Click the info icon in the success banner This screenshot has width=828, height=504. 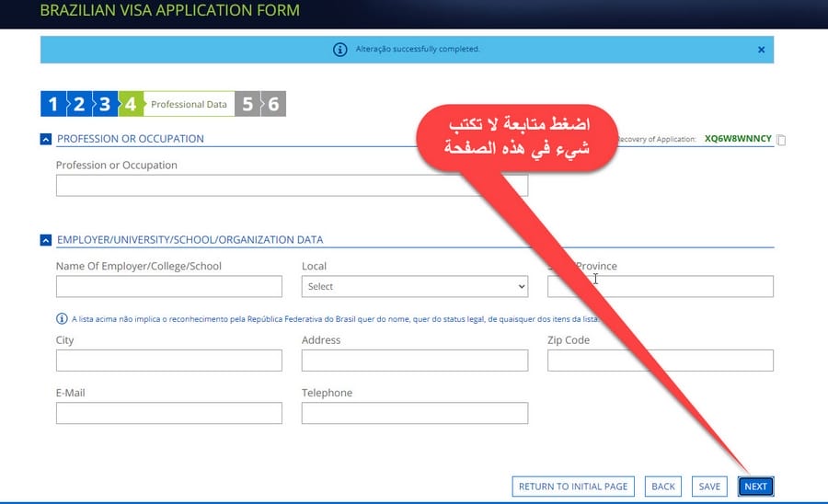coord(339,50)
